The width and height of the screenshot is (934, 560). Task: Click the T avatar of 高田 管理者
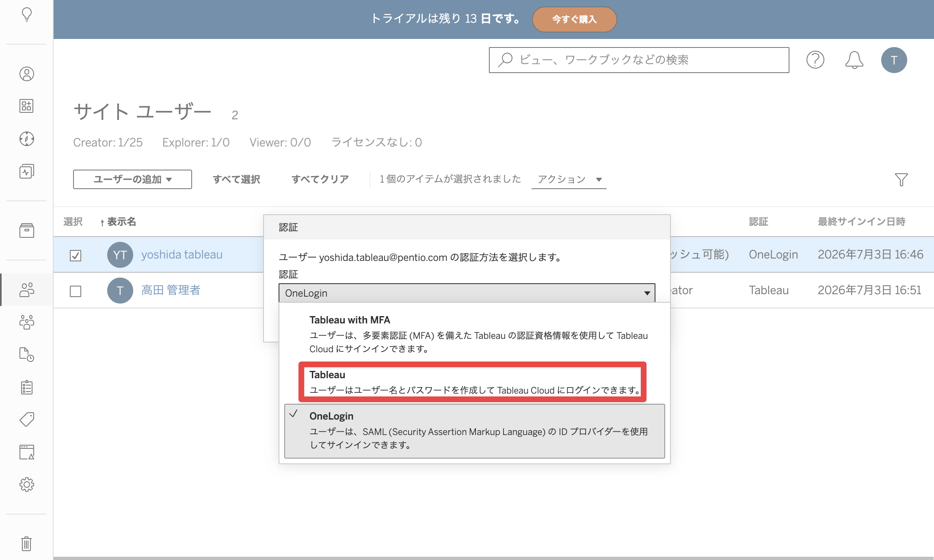pyautogui.click(x=120, y=291)
